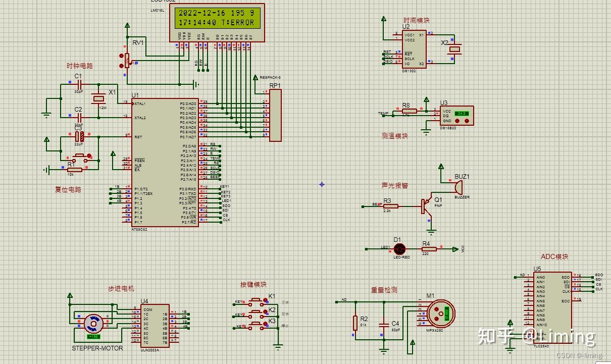Click the "按键模块" label
The image size is (611, 364).
click(253, 285)
